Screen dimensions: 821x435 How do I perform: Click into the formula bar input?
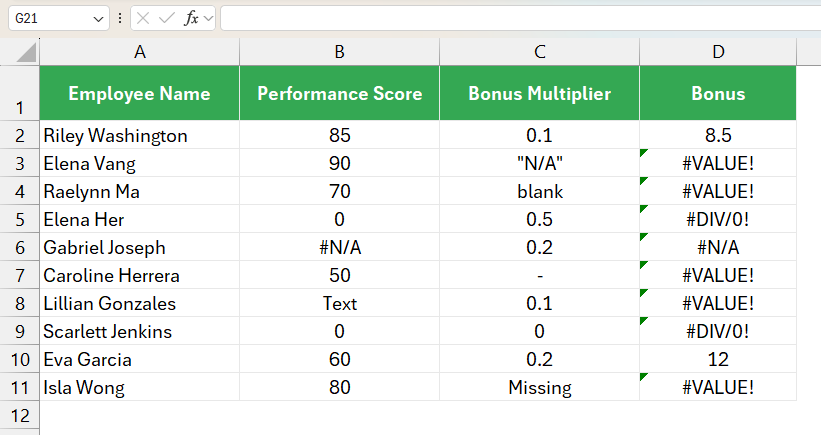click(520, 18)
